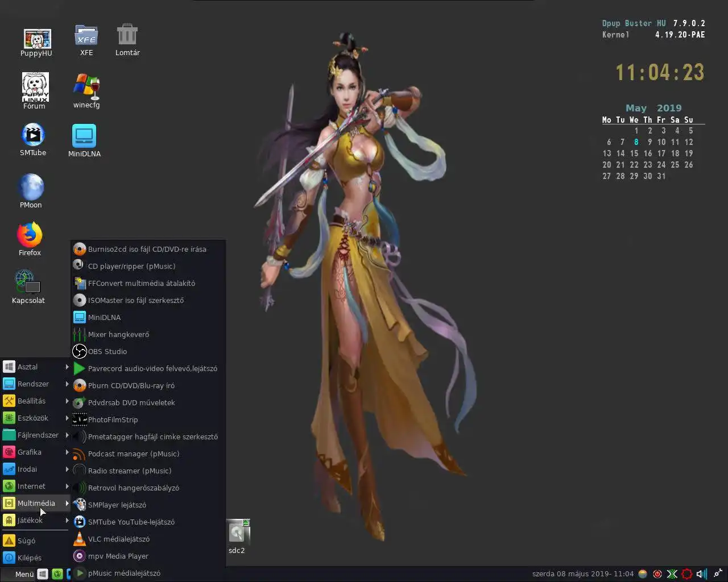Choose Kilépés to exit

[x=36, y=558]
